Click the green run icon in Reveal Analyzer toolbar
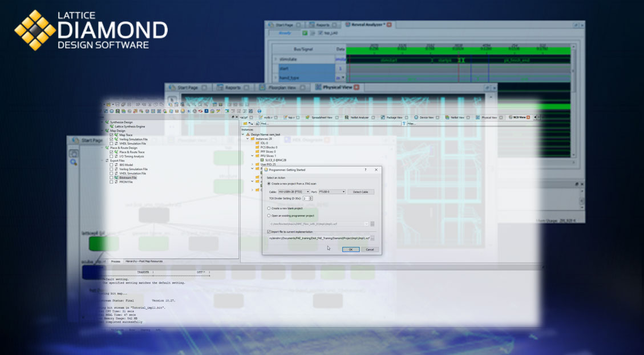The image size is (644, 355). (305, 33)
